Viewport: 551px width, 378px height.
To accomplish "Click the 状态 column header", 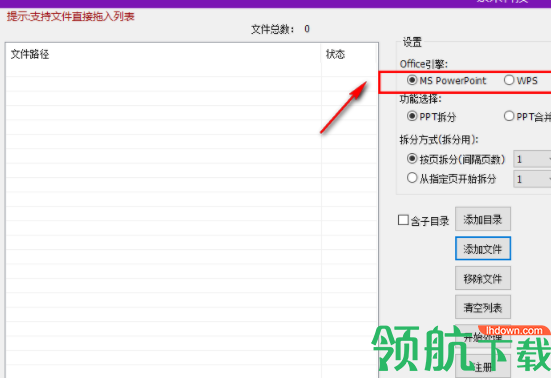I will click(x=349, y=54).
